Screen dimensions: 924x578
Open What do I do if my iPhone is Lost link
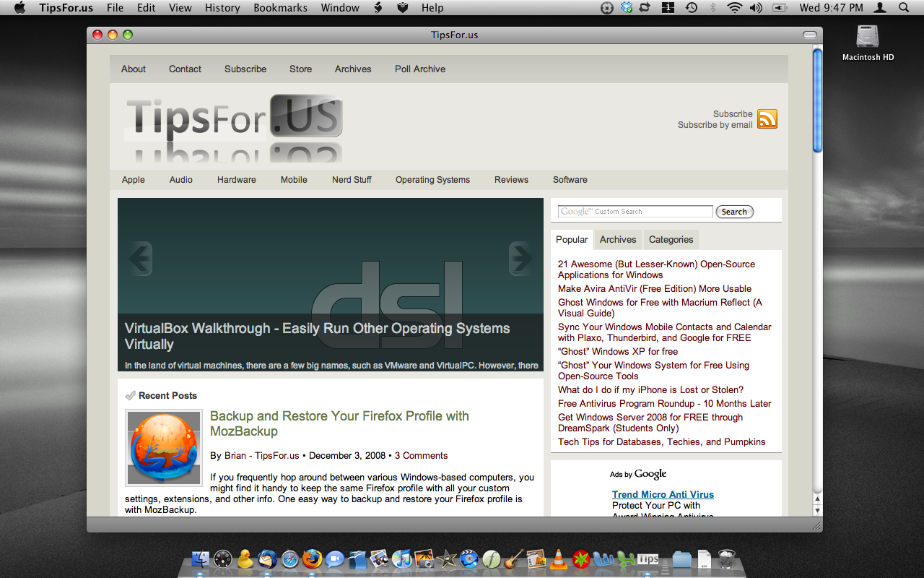[x=650, y=390]
